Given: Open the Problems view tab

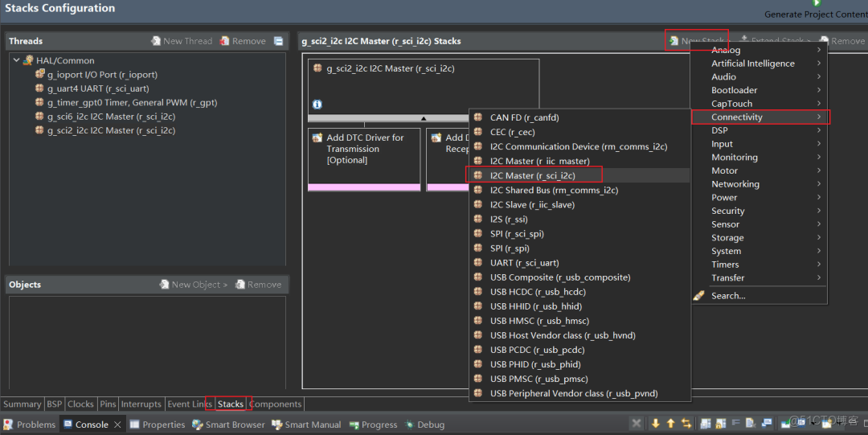Looking at the screenshot, I should coord(30,425).
